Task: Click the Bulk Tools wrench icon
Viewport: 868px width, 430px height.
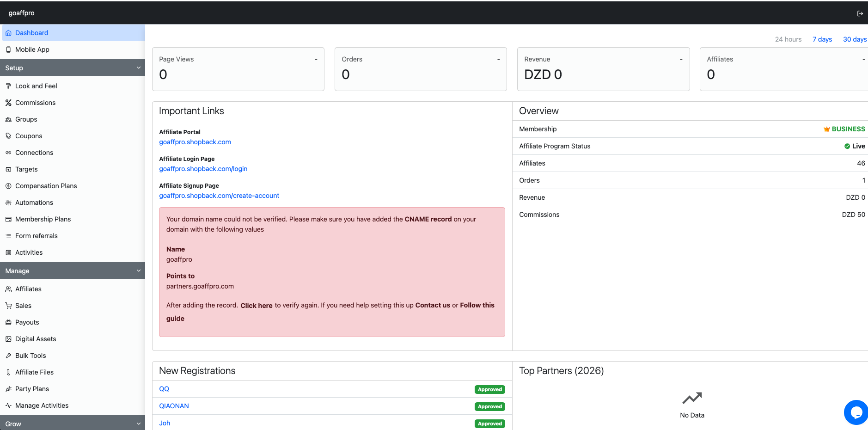Action: coord(8,356)
